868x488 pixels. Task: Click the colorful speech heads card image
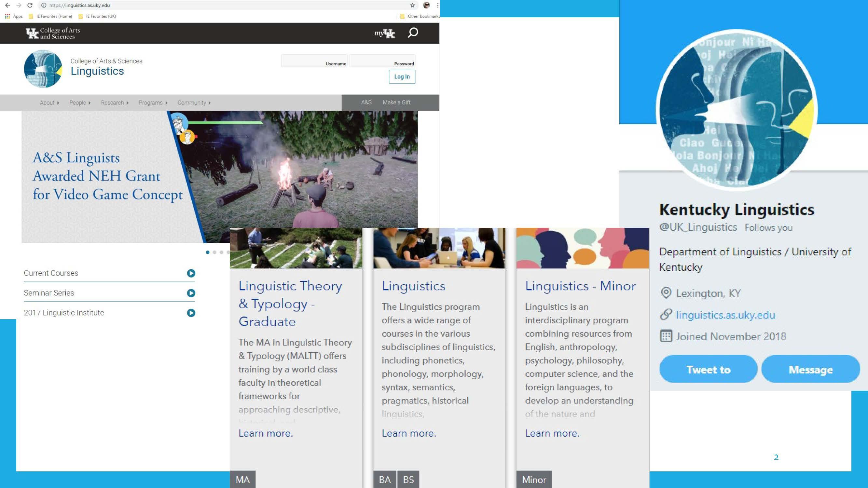pos(583,248)
